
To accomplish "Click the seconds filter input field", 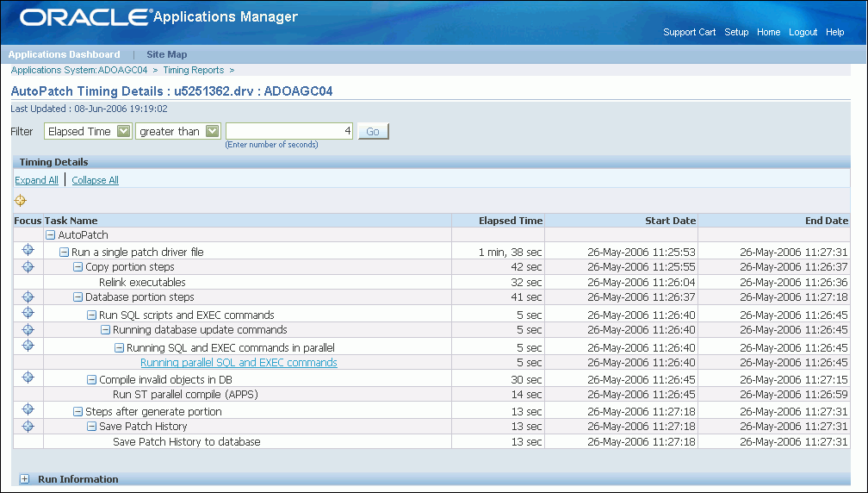I will click(289, 131).
